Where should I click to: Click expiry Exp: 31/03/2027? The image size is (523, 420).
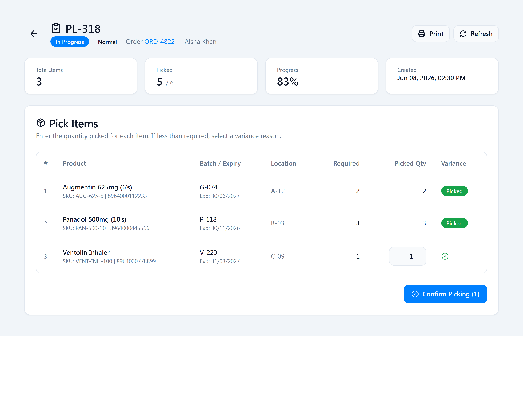tap(219, 261)
